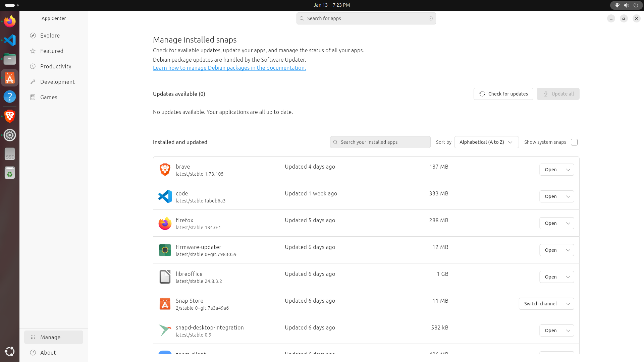Go to the Explore section
This screenshot has width=644, height=362.
point(50,36)
